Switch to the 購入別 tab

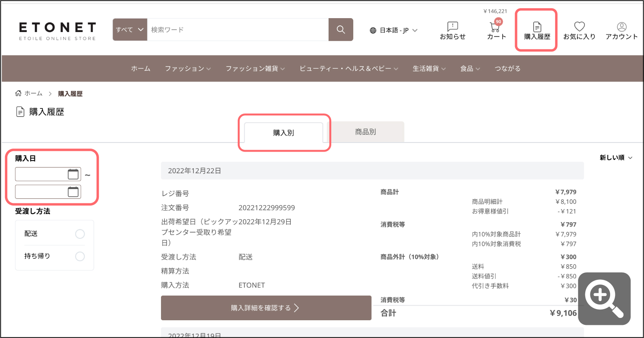tap(283, 132)
